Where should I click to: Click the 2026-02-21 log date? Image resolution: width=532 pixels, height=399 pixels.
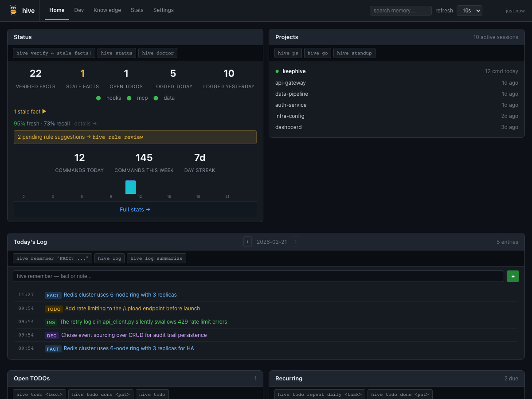point(272,242)
